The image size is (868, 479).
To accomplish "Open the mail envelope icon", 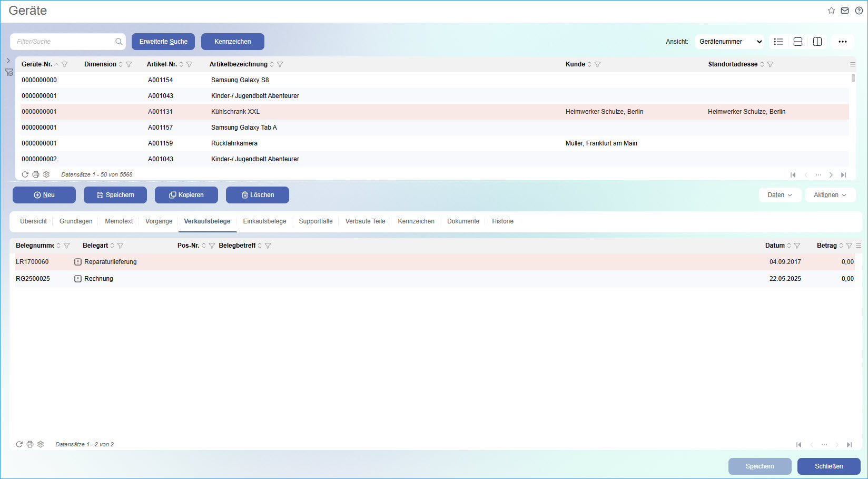I will tap(845, 11).
